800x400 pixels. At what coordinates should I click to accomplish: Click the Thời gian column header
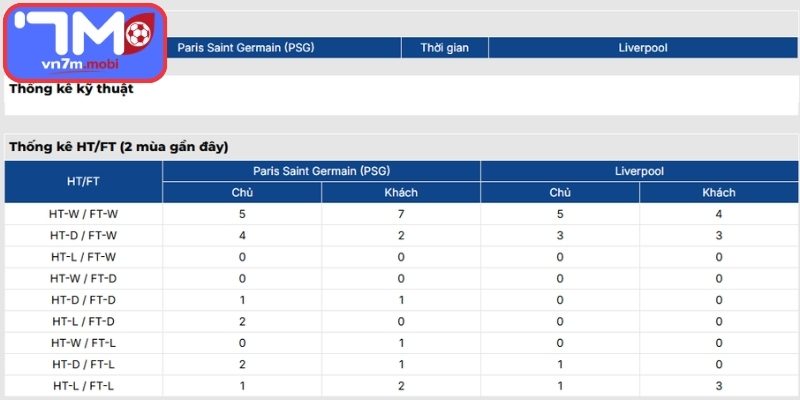coord(444,47)
